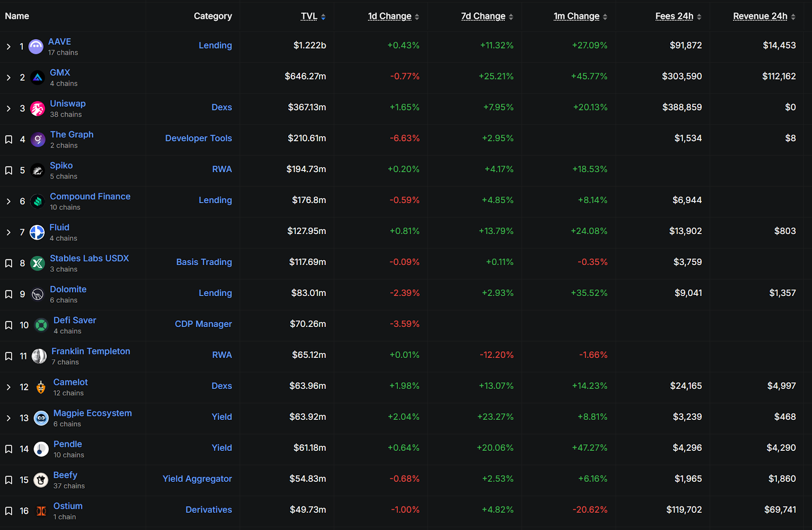Click the Magpie Ecosystem logo
812x530 pixels.
41,418
